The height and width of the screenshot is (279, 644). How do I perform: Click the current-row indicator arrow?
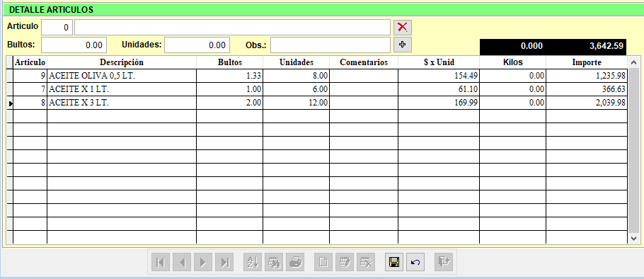tap(10, 103)
